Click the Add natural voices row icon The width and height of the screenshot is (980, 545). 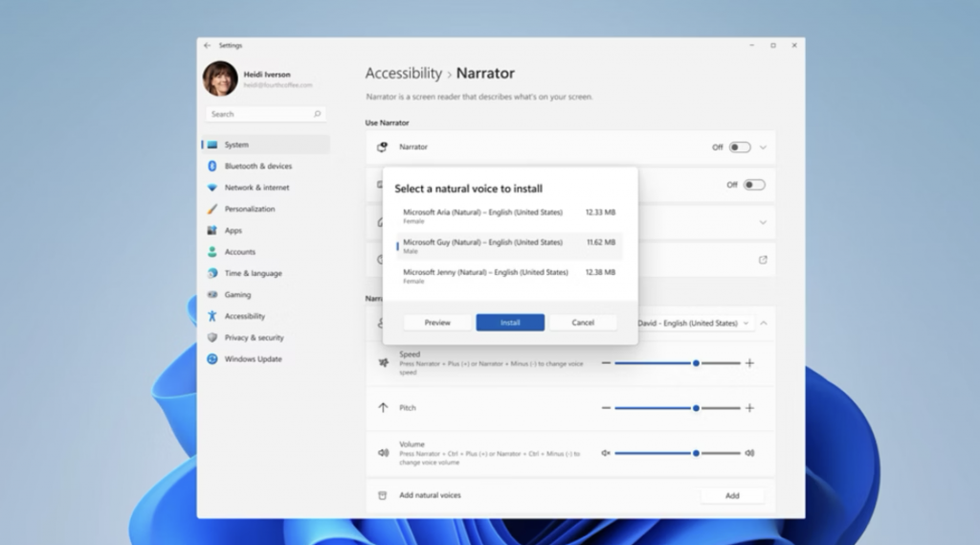tap(383, 495)
